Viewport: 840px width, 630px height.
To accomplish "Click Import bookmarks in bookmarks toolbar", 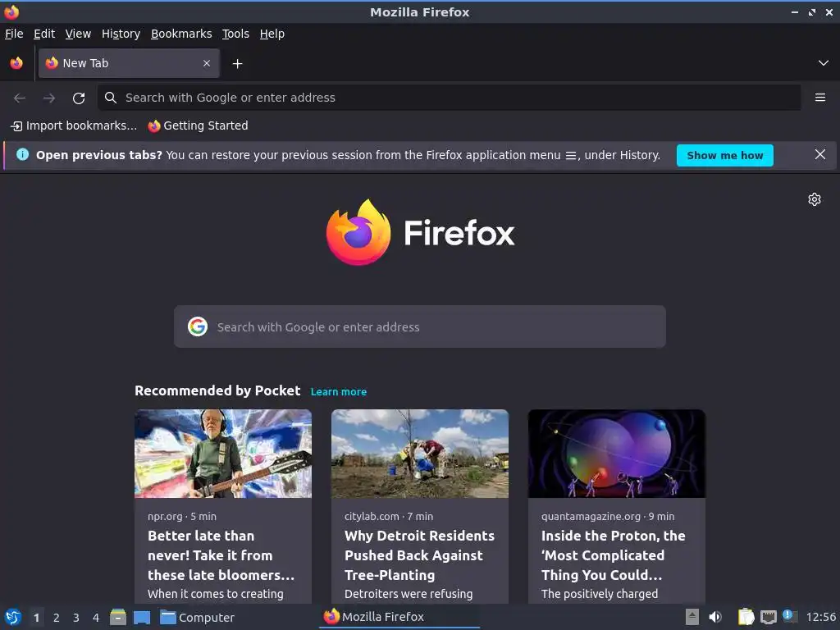I will pyautogui.click(x=74, y=126).
